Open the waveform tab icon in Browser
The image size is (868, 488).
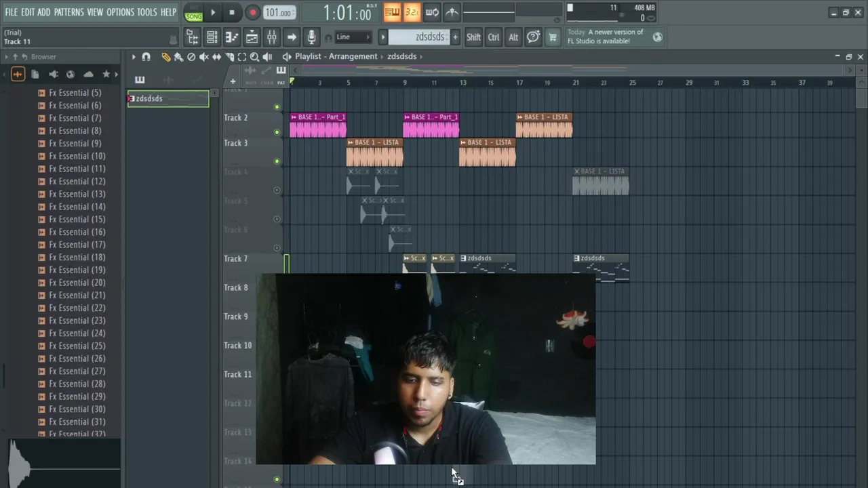click(x=18, y=75)
